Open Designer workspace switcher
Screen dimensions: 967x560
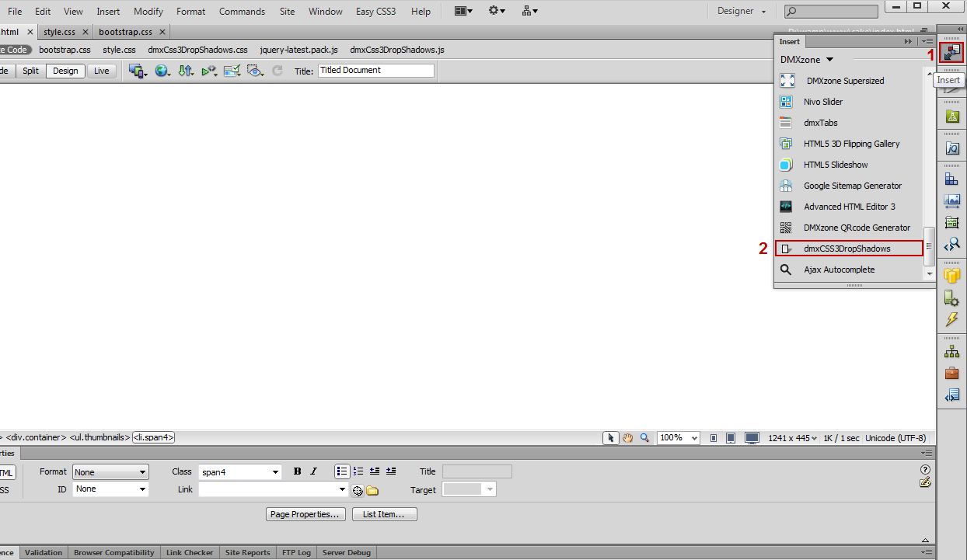click(742, 11)
